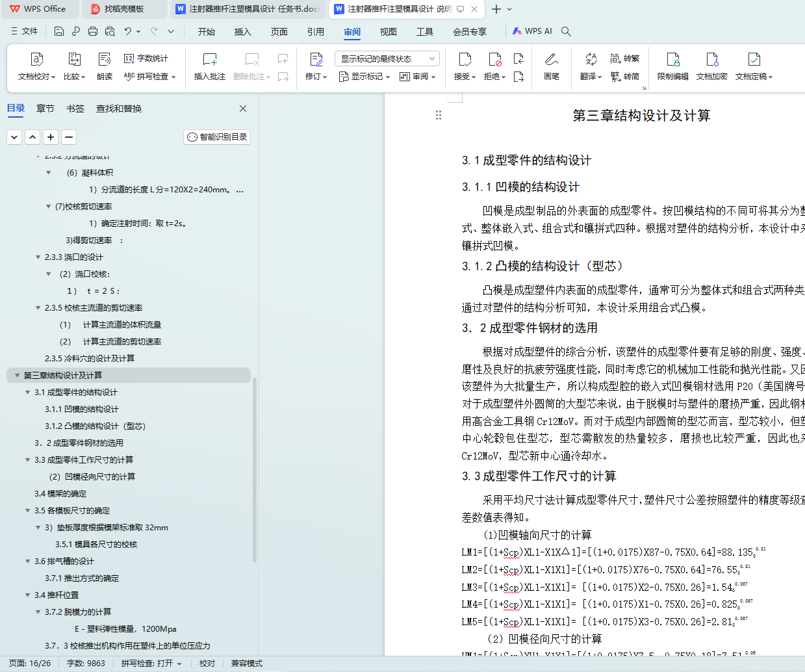Open the 审阅 pane dropdown in ribbon
Image resolution: width=805 pixels, height=672 pixels.
pyautogui.click(x=417, y=77)
